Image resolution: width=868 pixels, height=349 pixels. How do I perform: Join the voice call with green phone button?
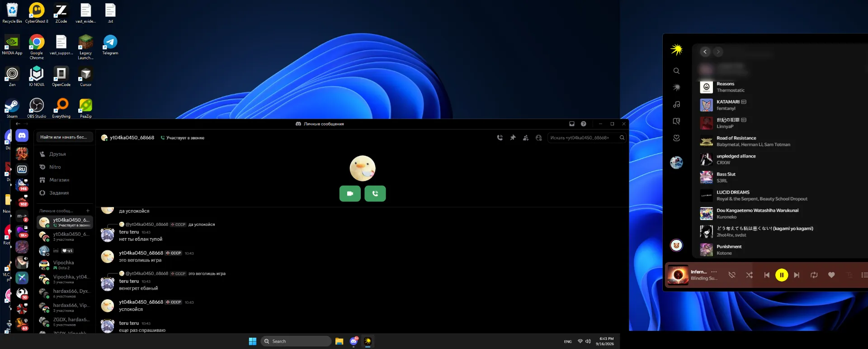pos(375,194)
